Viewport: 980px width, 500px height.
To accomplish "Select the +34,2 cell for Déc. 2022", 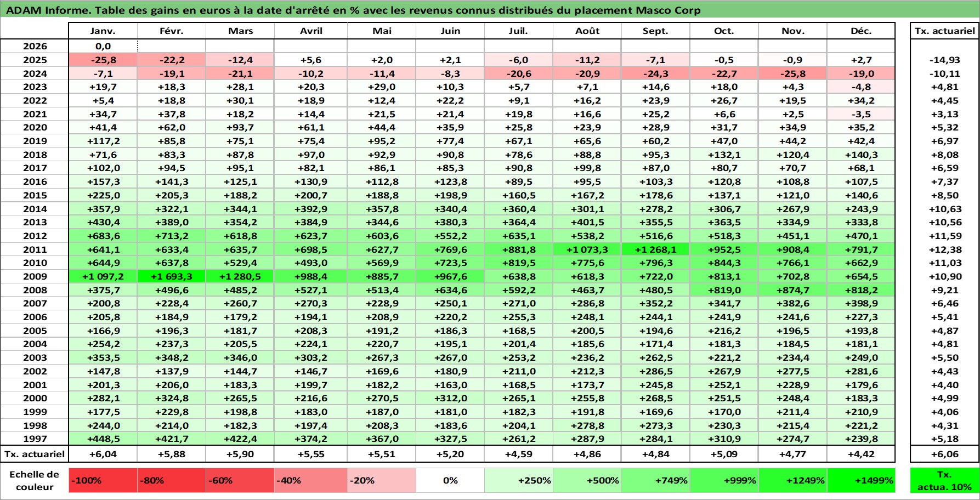I will tap(861, 100).
